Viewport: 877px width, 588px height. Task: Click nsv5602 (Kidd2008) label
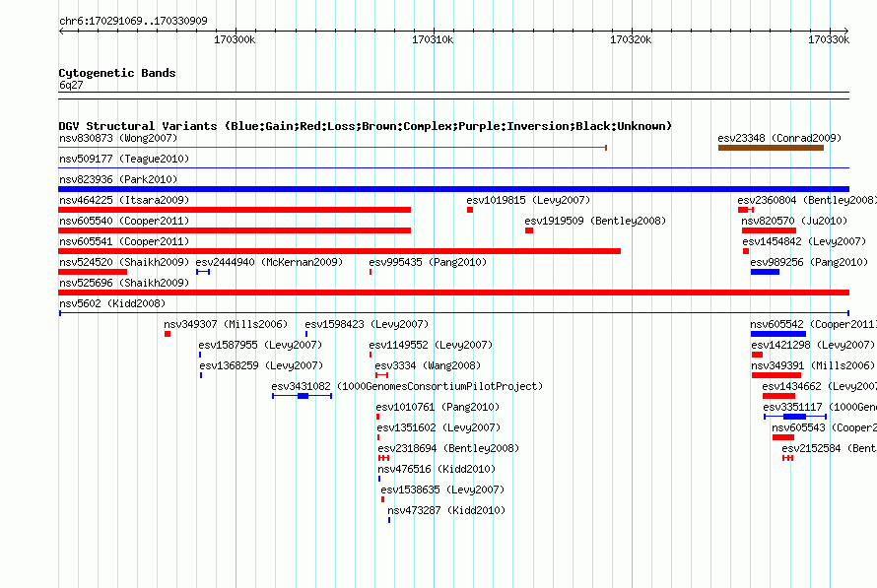pyautogui.click(x=112, y=303)
